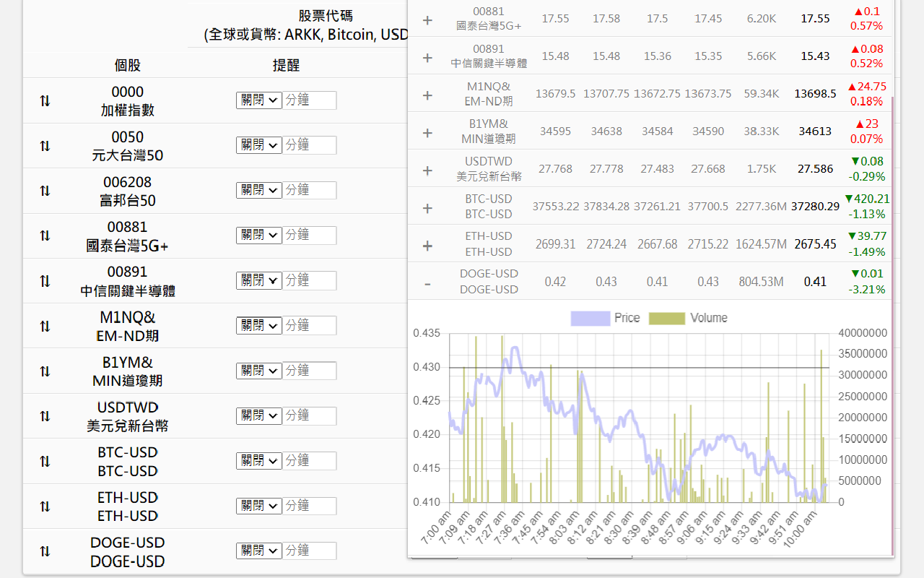Collapse the DOGE-USD chart with minus sign
The height and width of the screenshot is (578, 924).
[427, 282]
